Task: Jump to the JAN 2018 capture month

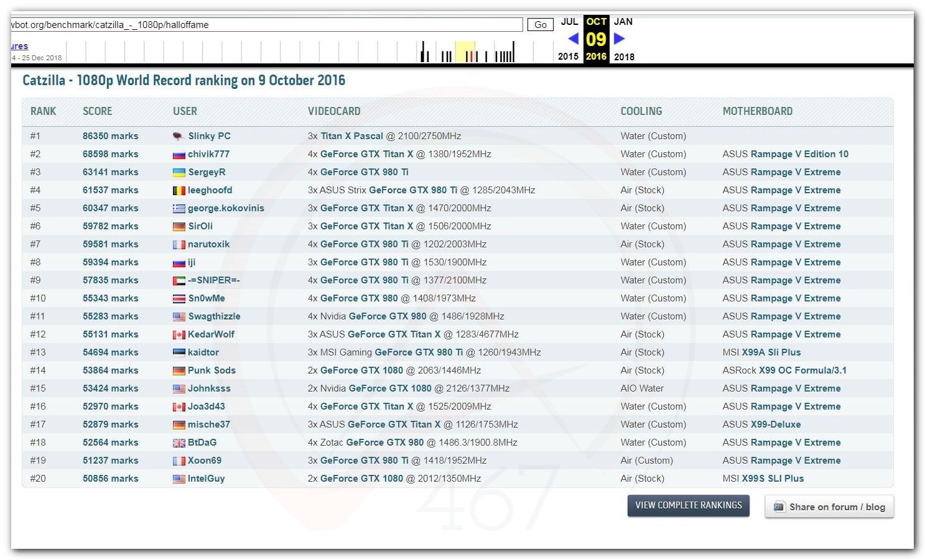Action: [x=624, y=39]
